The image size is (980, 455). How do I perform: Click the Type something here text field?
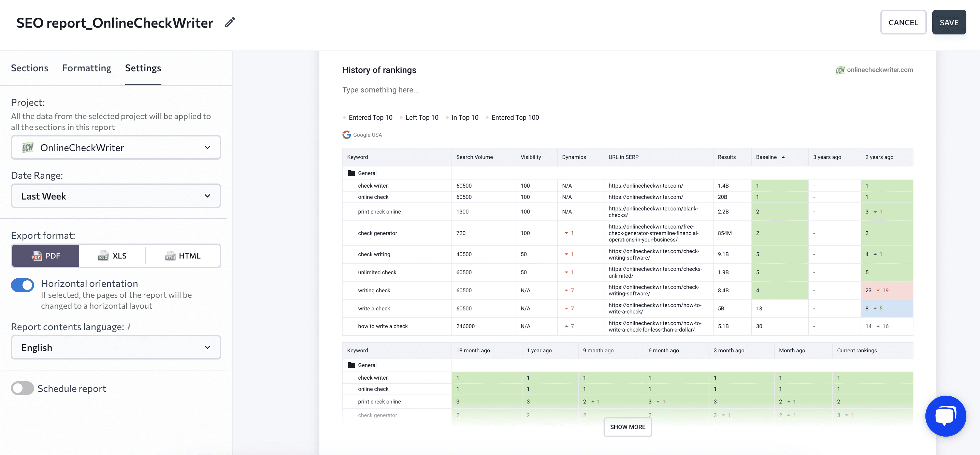pos(380,90)
